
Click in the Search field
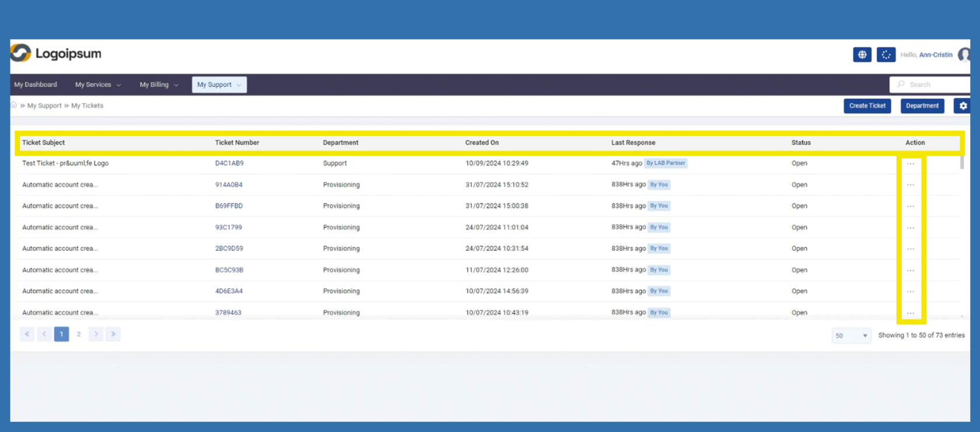point(933,85)
